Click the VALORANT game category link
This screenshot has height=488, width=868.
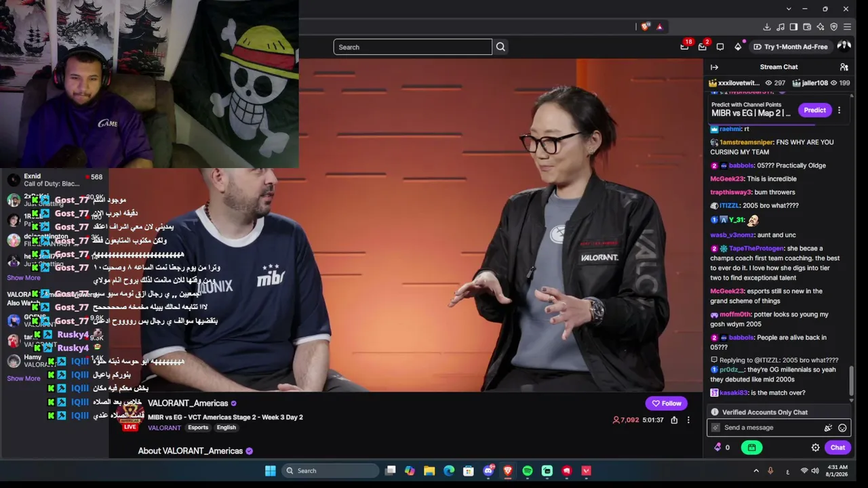(164, 428)
